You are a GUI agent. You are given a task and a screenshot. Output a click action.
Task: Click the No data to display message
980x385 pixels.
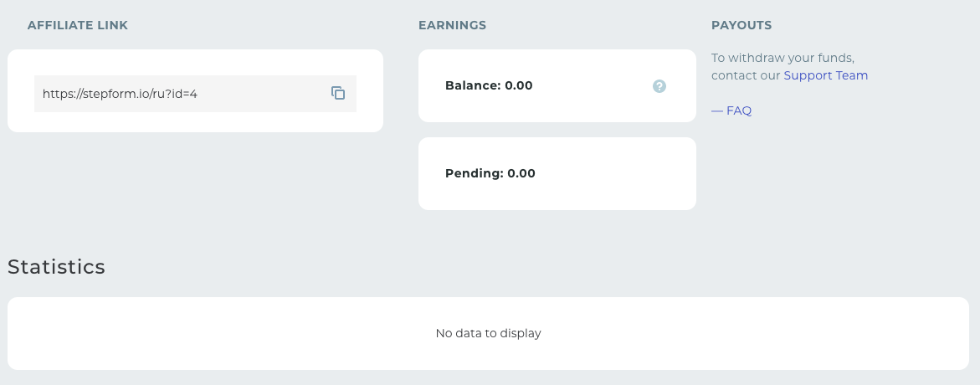coord(488,333)
